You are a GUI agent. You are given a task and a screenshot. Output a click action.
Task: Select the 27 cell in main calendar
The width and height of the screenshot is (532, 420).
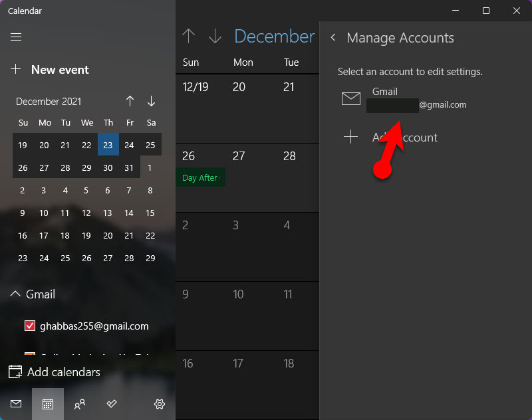click(x=251, y=178)
